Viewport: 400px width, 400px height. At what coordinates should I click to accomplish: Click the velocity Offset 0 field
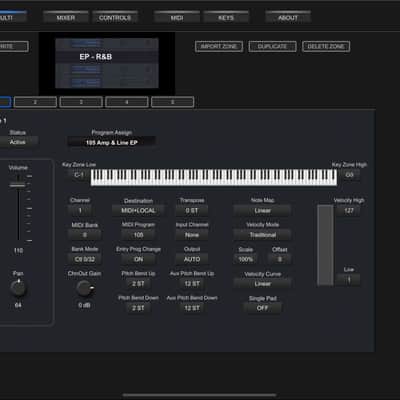(x=280, y=259)
